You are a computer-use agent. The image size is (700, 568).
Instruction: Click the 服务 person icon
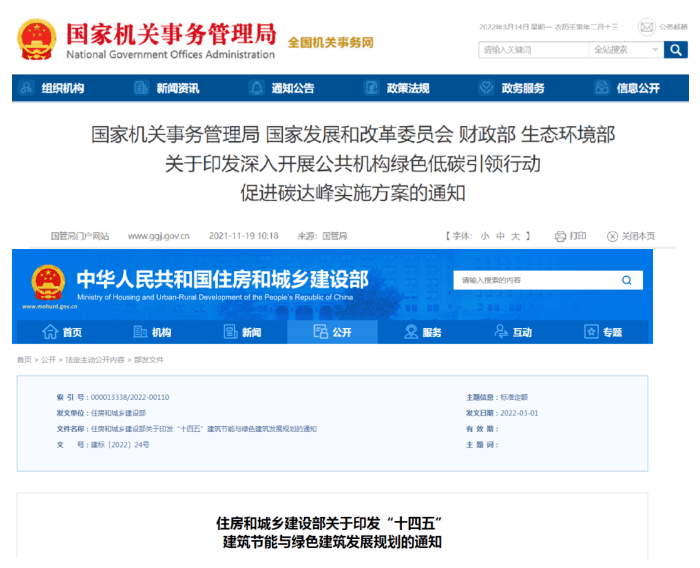point(411,332)
